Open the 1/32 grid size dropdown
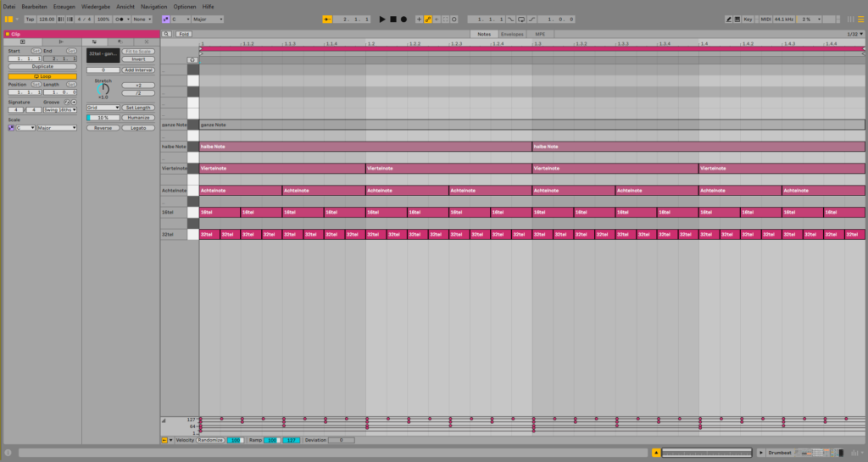 click(x=854, y=34)
